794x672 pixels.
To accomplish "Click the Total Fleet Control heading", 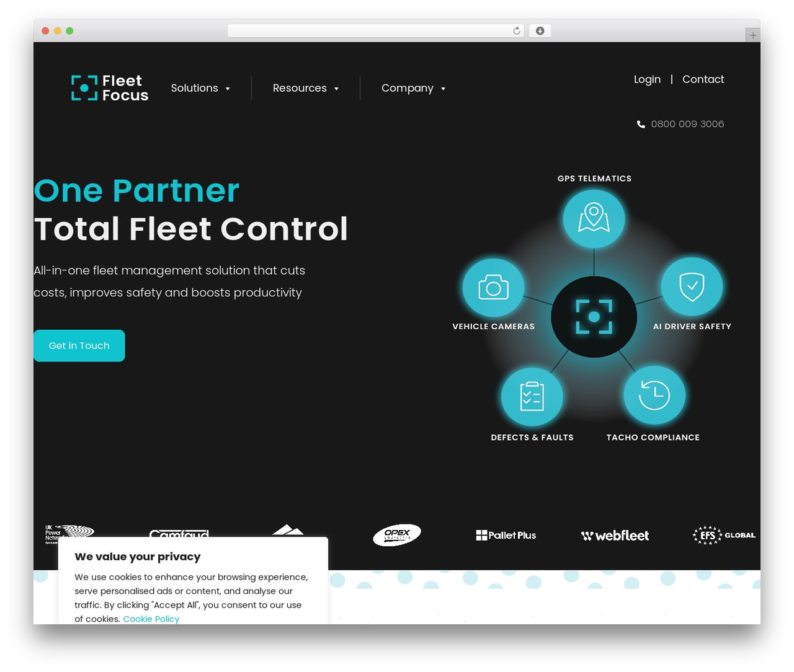I will coord(191,229).
